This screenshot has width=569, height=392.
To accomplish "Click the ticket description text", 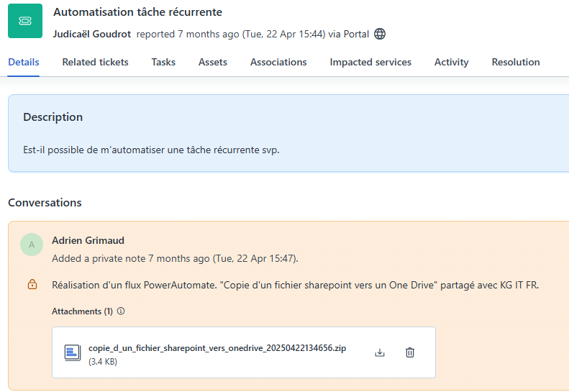I will pyautogui.click(x=151, y=150).
